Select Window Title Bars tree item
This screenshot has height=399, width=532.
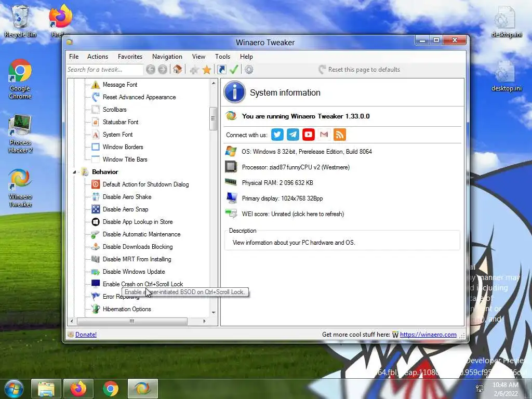click(125, 159)
